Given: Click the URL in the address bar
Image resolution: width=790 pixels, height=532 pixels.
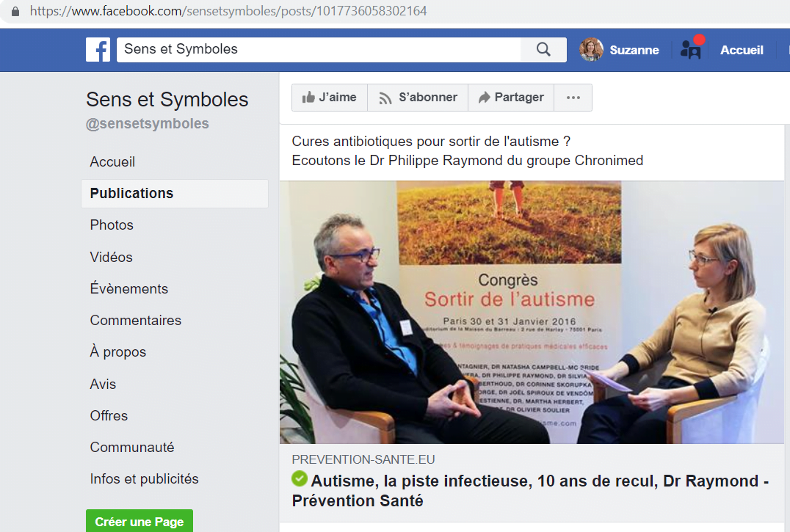Looking at the screenshot, I should pos(228,11).
